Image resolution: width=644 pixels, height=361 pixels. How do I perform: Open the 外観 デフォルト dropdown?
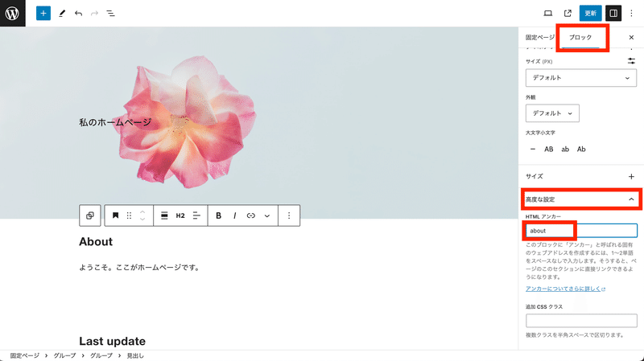pyautogui.click(x=552, y=113)
